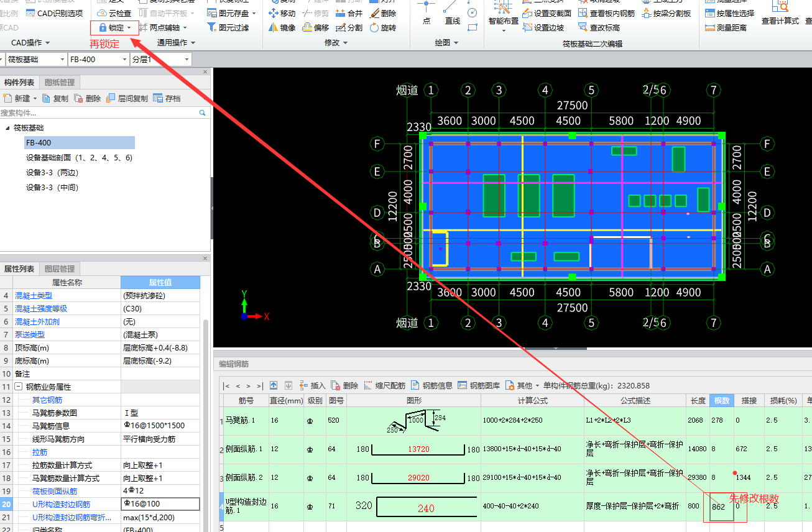Click the 查改标高 elevation tool

coord(599,28)
